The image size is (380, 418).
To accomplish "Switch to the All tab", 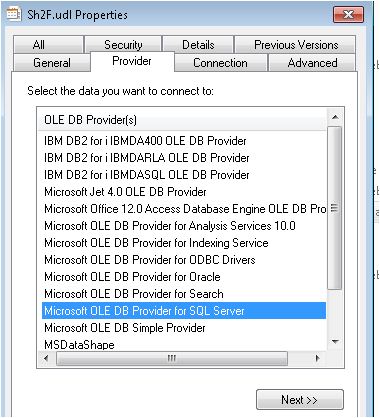I will tap(49, 45).
